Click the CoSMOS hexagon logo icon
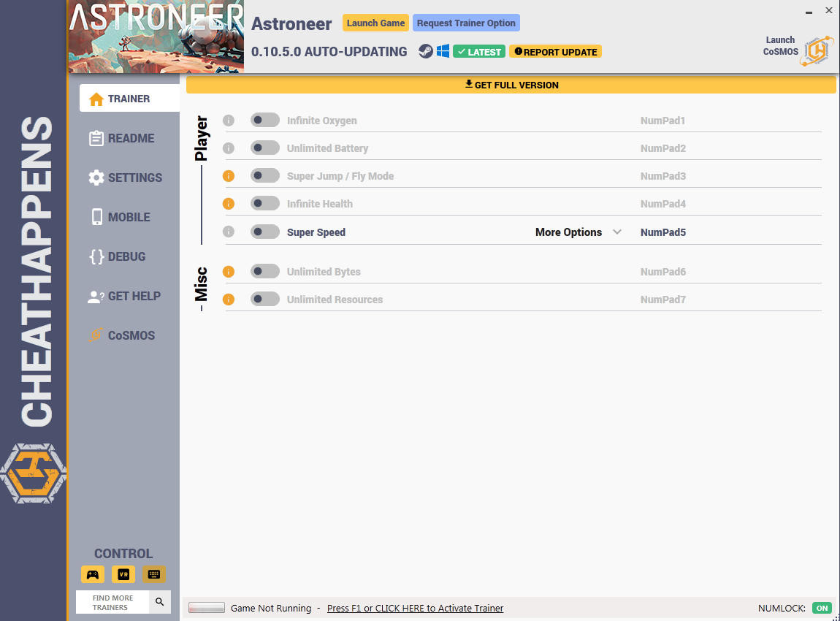Viewport: 840px width, 621px height. click(817, 51)
